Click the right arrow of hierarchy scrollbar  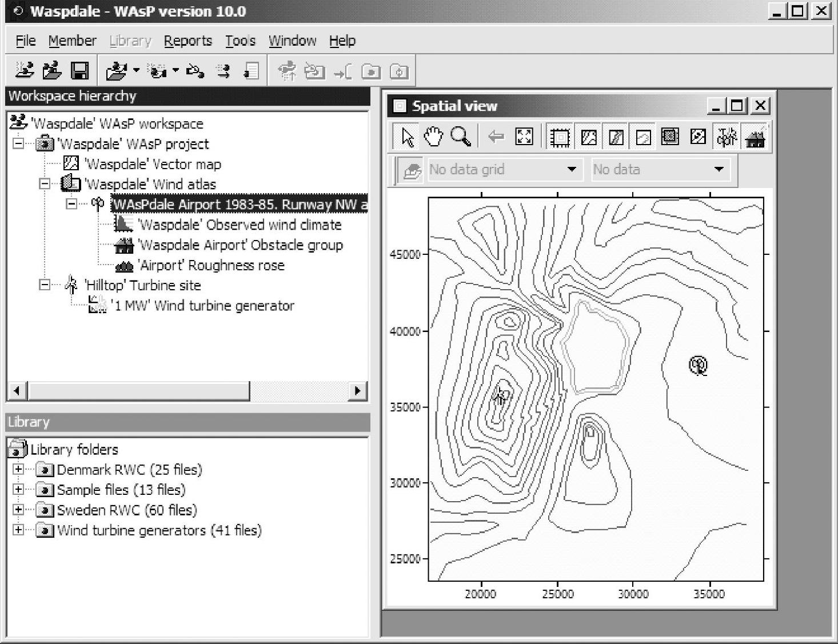pos(358,391)
